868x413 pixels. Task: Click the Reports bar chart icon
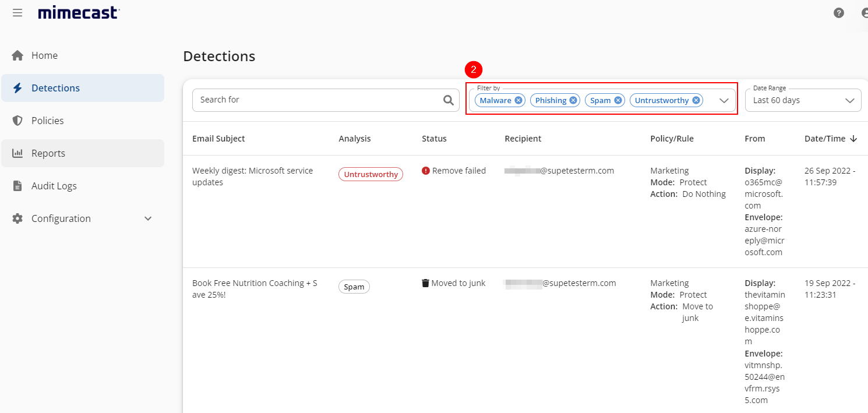click(x=17, y=153)
